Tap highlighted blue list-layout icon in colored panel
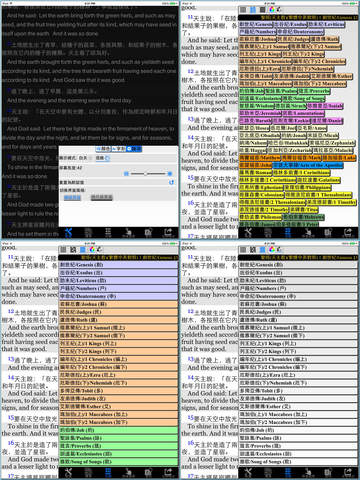The height and width of the screenshot is (480, 360). click(x=83, y=250)
